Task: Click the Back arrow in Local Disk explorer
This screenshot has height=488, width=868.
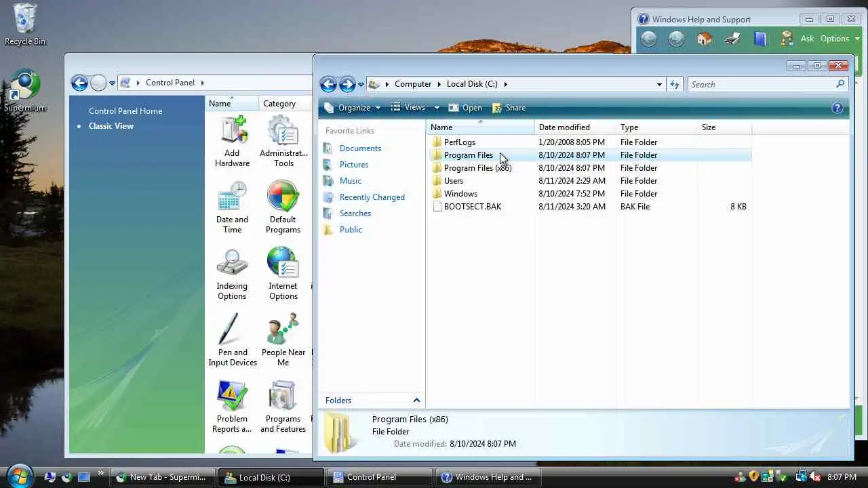Action: pyautogui.click(x=328, y=84)
